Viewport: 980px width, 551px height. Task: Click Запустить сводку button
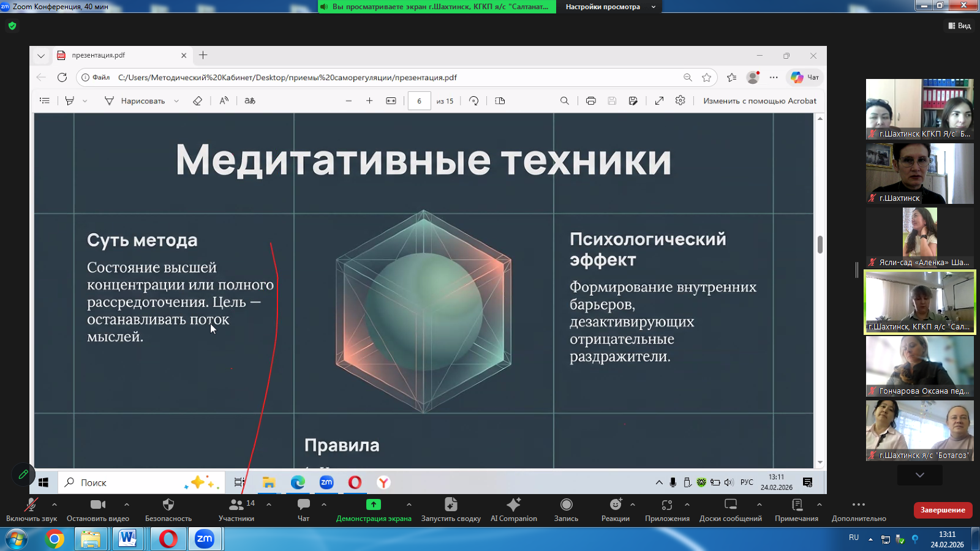pyautogui.click(x=451, y=509)
